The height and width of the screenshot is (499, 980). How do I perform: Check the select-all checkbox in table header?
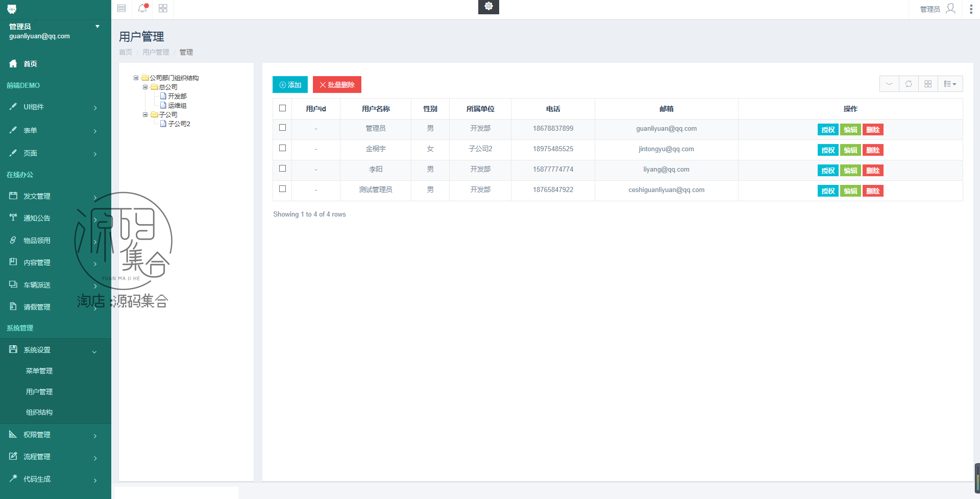[282, 108]
